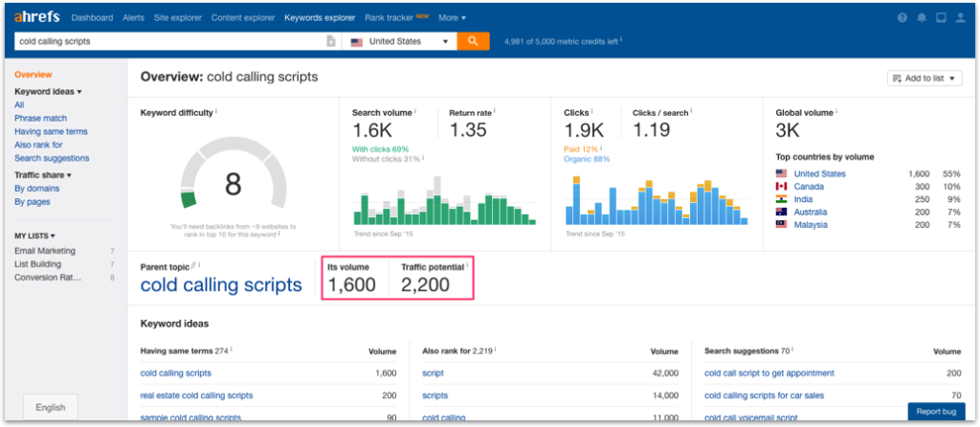This screenshot has width=980, height=427.
Task: Open the More menu dropdown
Action: point(452,17)
